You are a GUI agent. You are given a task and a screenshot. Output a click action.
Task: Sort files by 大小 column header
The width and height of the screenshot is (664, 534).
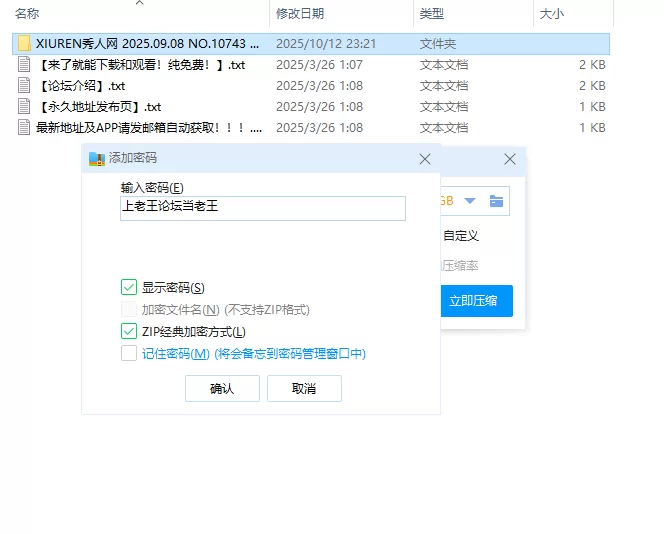(x=551, y=13)
